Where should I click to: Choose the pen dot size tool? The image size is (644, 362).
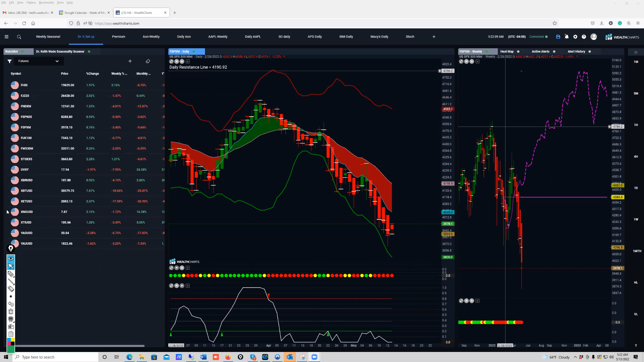click(11, 296)
